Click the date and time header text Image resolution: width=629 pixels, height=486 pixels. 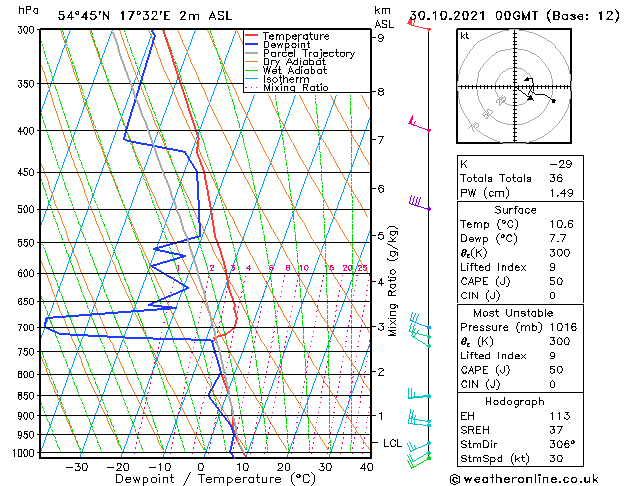click(515, 16)
